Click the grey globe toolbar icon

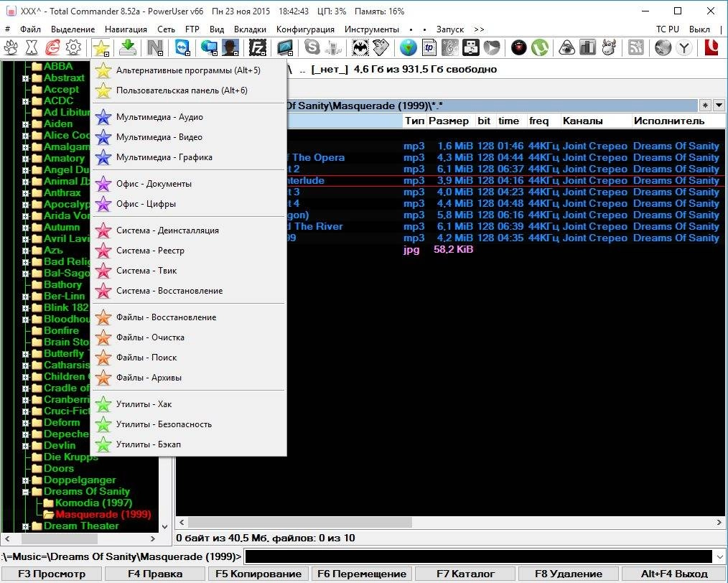coord(663,47)
